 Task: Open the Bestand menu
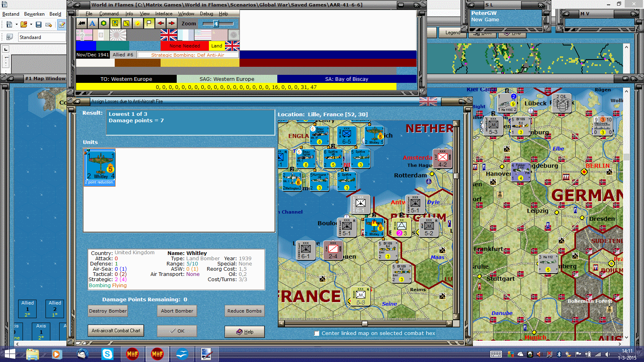pos(11,14)
